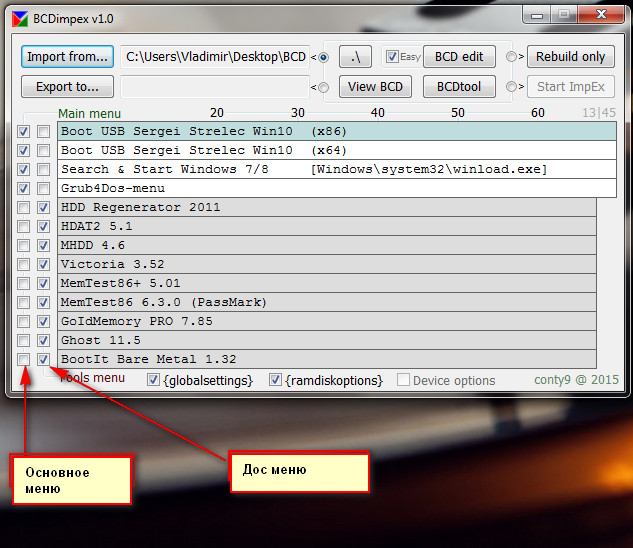Click the Main menu column label
The image size is (633, 548).
click(x=89, y=113)
